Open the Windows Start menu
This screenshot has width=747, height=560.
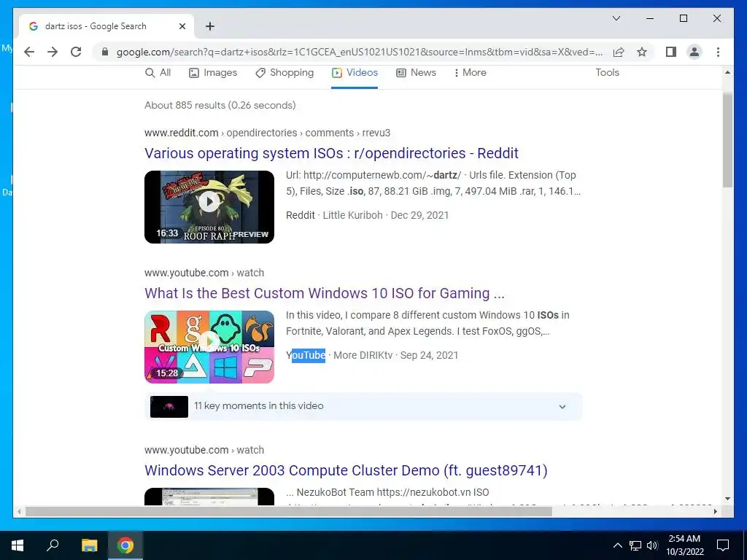point(18,545)
